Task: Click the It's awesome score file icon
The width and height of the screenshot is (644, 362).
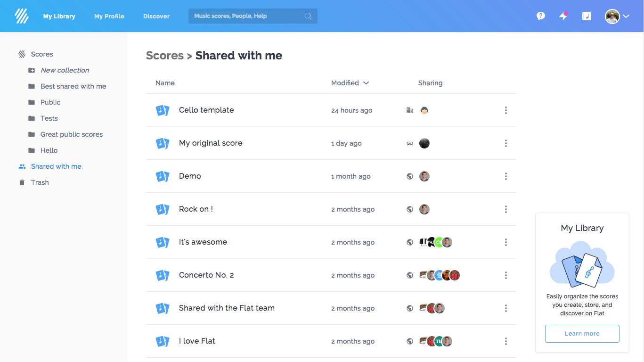Action: (x=163, y=242)
